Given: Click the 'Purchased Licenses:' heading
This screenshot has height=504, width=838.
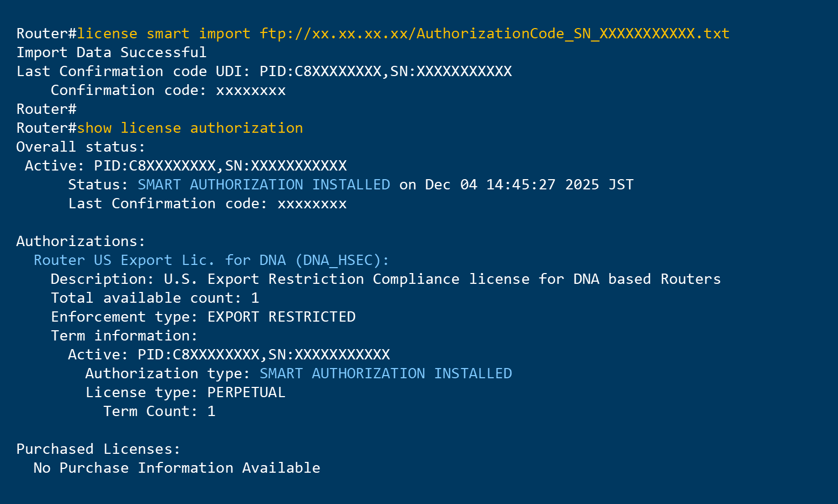Looking at the screenshot, I should click(98, 449).
